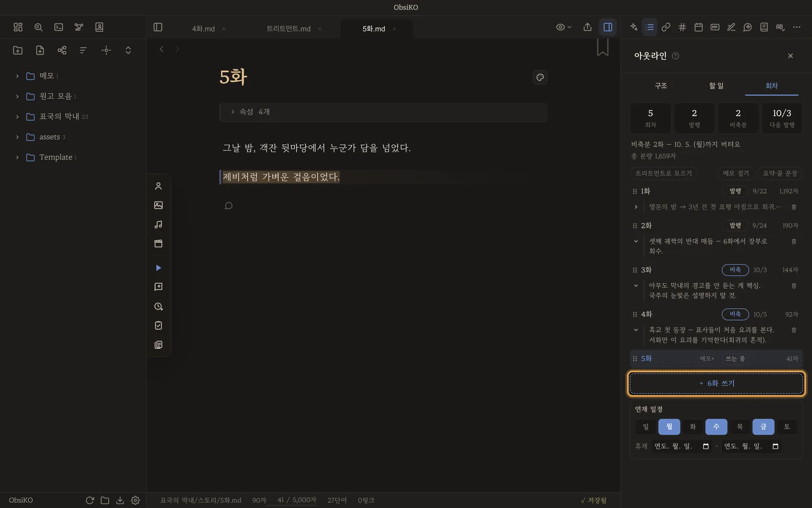Open settings gear in bottom status bar
The image size is (812, 508).
136,500
